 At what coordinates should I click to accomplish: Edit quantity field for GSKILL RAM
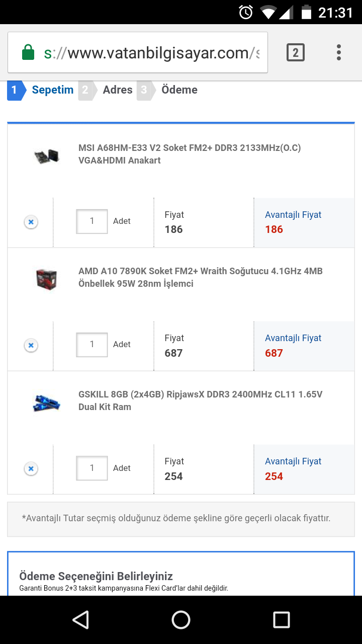(x=92, y=468)
